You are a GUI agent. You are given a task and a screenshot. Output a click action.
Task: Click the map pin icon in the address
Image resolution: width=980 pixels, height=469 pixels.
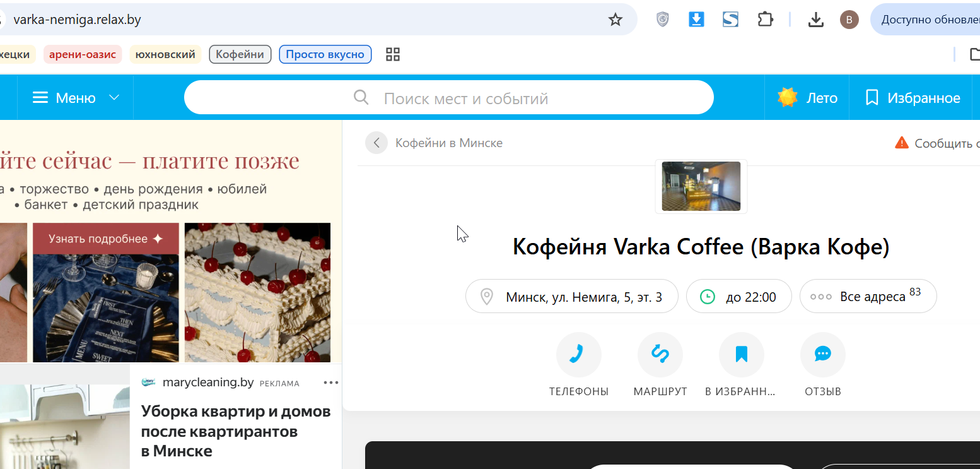tap(486, 297)
